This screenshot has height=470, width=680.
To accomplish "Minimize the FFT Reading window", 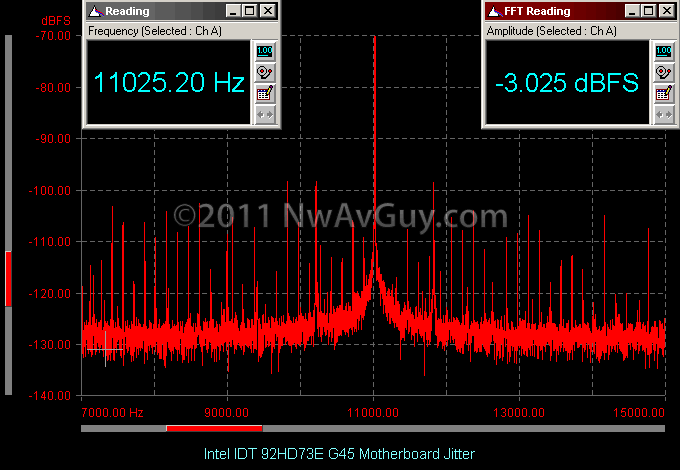I will tap(632, 11).
